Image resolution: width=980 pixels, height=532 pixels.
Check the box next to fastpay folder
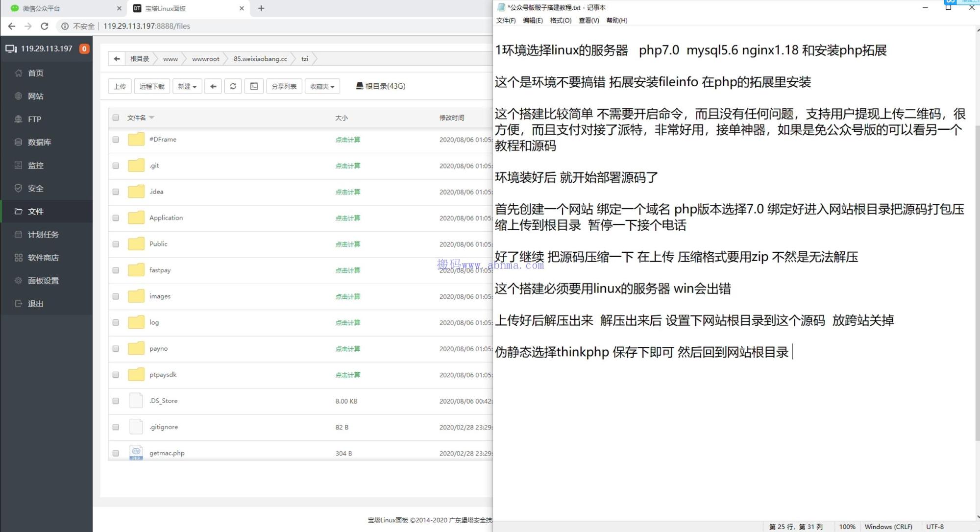tap(116, 270)
